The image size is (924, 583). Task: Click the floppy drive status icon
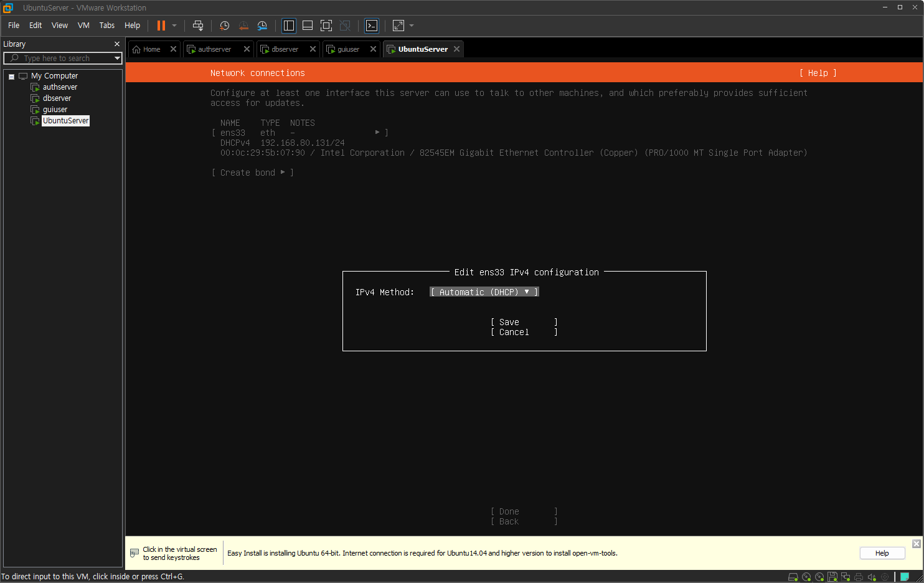click(x=832, y=577)
